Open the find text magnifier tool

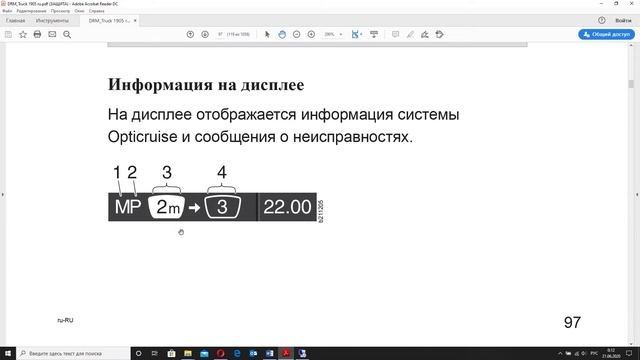tap(67, 35)
